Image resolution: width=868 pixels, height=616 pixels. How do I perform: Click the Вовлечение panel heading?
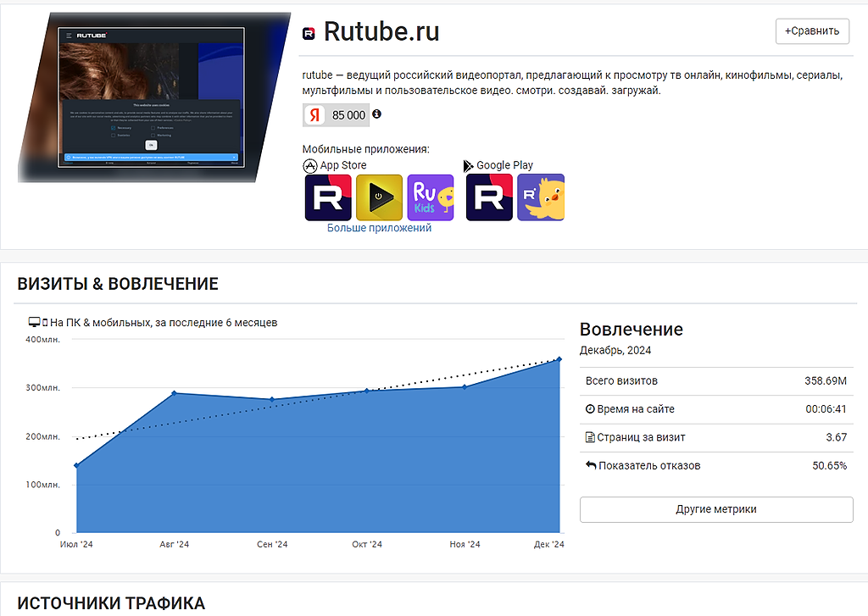pos(631,330)
